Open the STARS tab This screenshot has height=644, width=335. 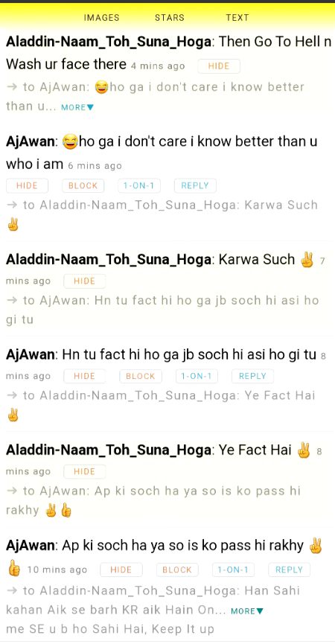click(x=170, y=18)
